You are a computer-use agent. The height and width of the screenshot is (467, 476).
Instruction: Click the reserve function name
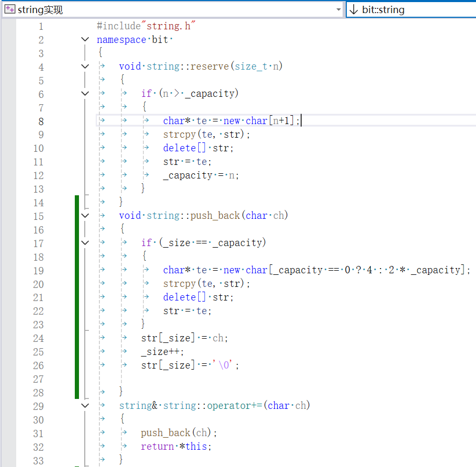209,66
